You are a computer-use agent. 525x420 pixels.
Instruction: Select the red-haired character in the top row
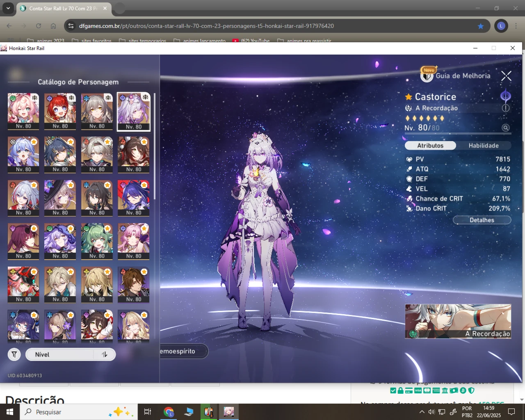60,112
